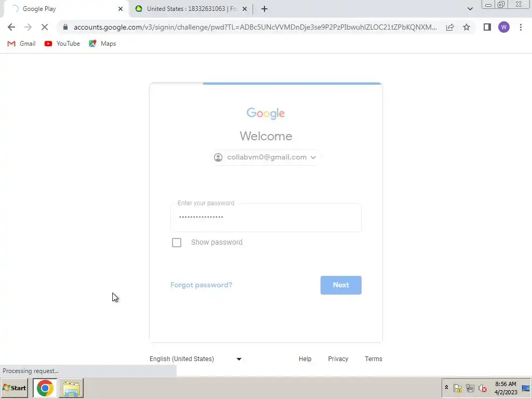
Task: Restore down the Chrome window
Action: (x=501, y=4)
